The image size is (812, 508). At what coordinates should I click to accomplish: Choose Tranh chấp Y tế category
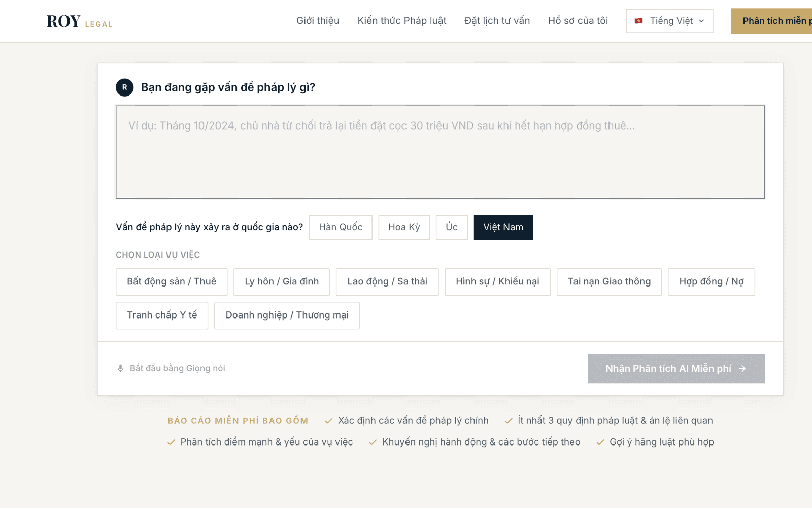(162, 315)
